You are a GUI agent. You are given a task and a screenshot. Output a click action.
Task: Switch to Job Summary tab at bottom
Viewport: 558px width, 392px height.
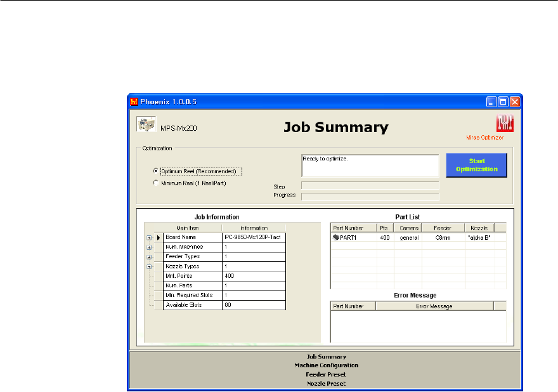coord(327,356)
